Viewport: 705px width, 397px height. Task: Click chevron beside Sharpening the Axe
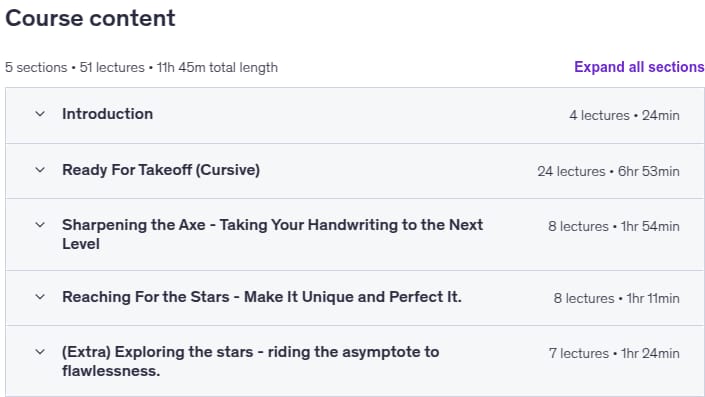click(40, 225)
